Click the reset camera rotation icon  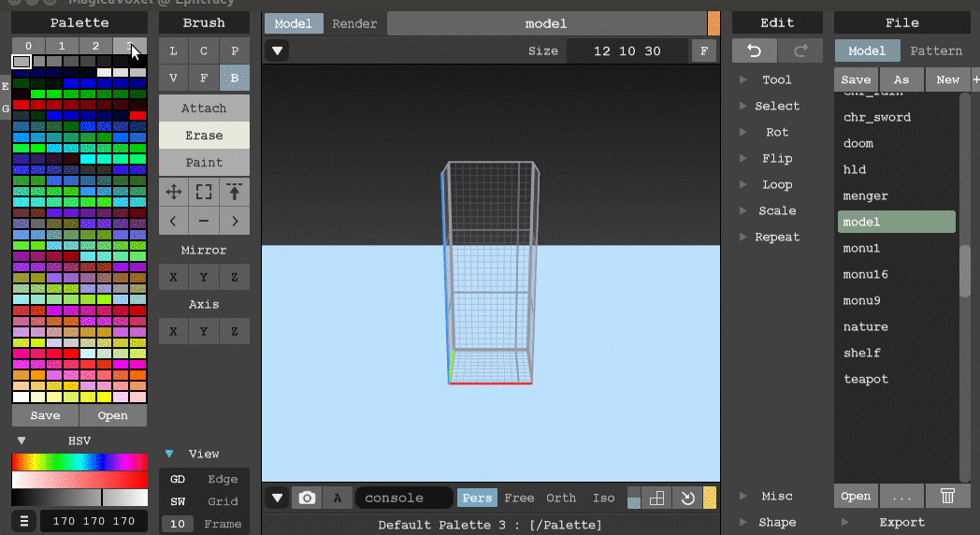[687, 499]
